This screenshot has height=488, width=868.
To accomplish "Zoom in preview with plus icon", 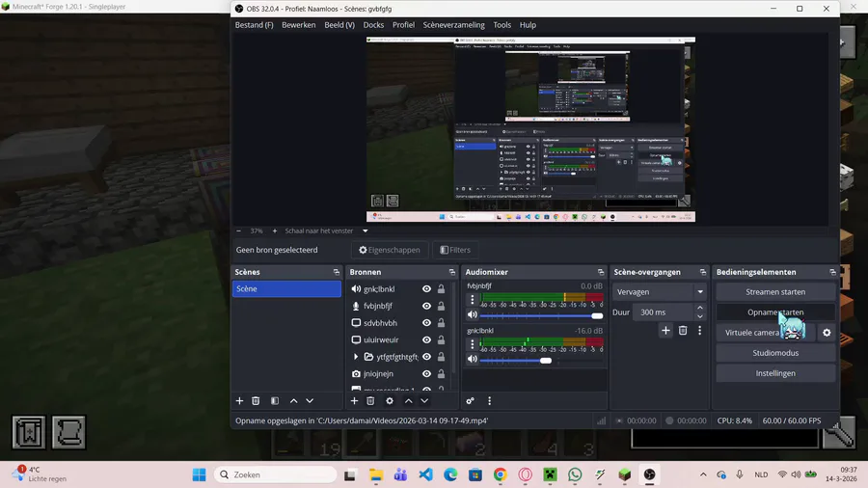I will click(x=275, y=230).
